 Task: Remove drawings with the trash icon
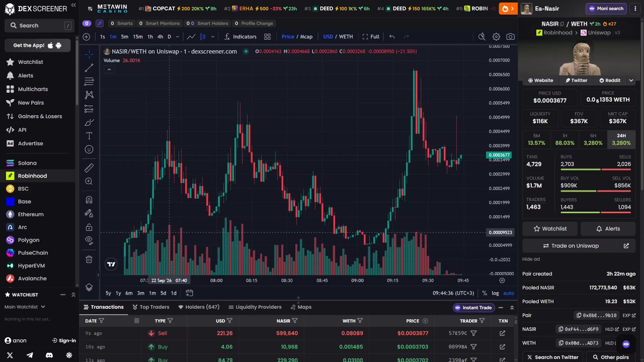coord(89,259)
